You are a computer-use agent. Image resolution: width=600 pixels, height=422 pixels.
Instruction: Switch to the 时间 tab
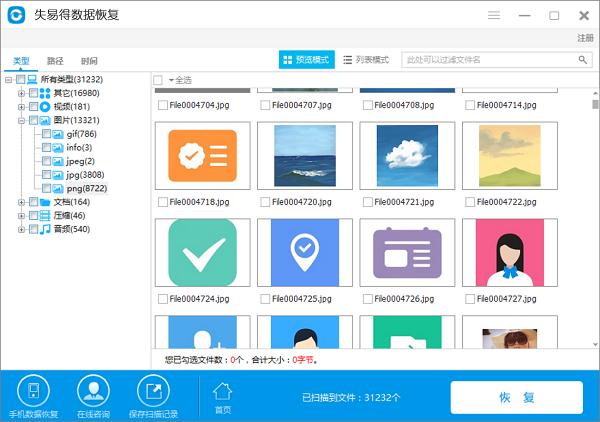89,60
